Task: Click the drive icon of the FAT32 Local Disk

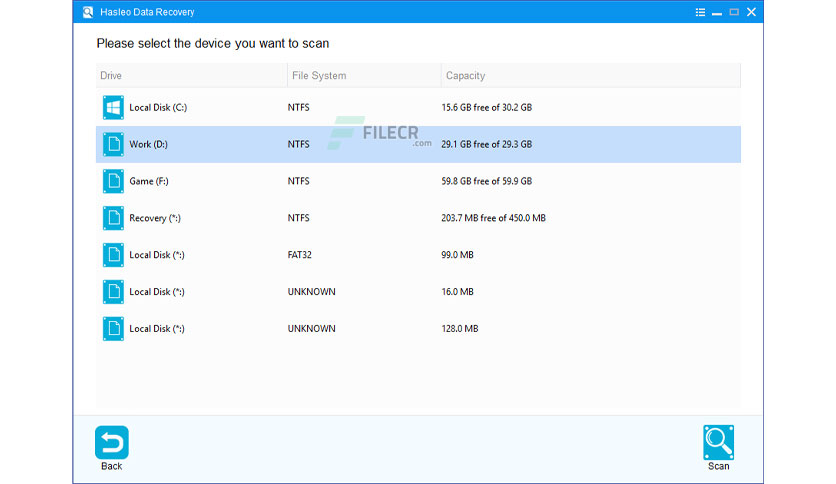Action: point(113,254)
